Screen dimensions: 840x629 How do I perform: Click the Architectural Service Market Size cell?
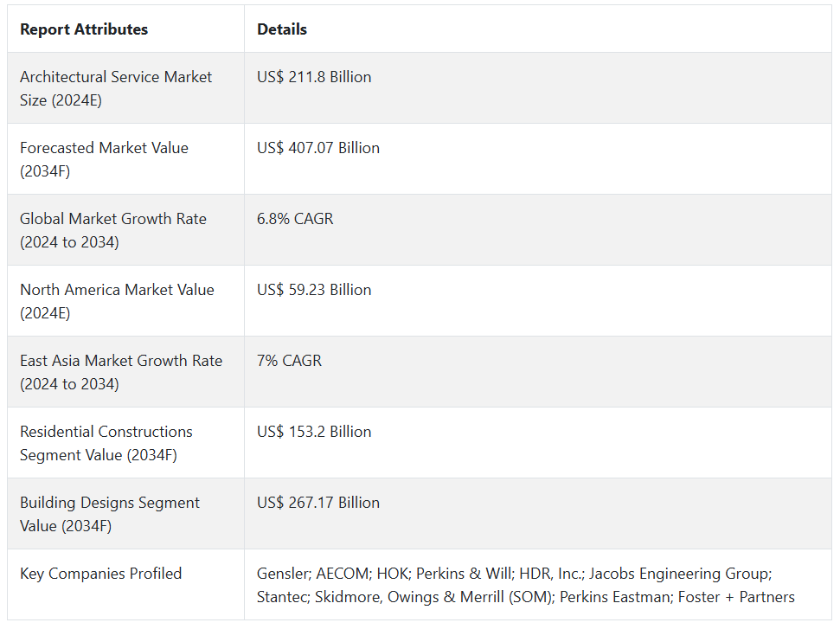click(x=116, y=88)
